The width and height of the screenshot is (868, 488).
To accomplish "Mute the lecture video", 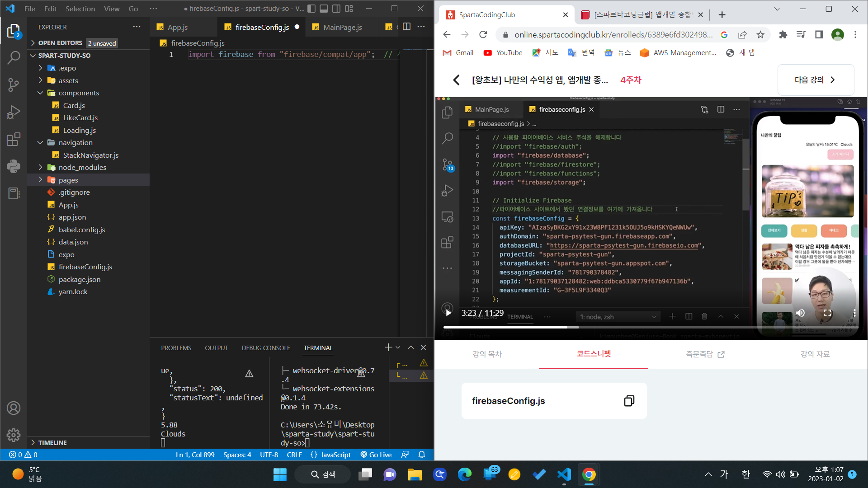I will (800, 313).
